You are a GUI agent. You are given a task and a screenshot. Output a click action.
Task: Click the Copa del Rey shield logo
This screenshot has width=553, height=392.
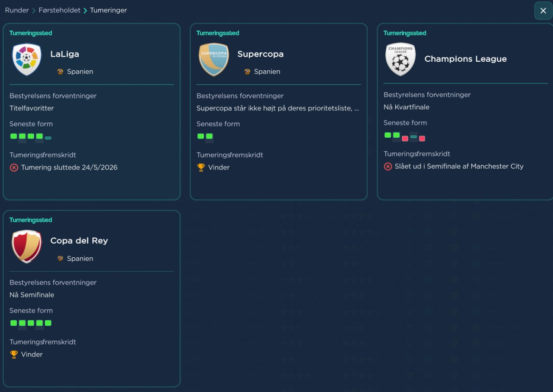point(27,247)
